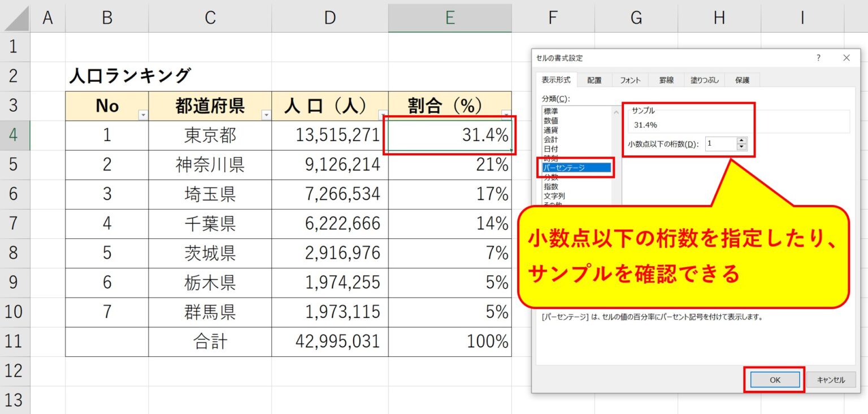Viewport: 868px width, 414px height.
Task: Open the 人口（人） column filter dropdown
Action: pyautogui.click(x=383, y=113)
